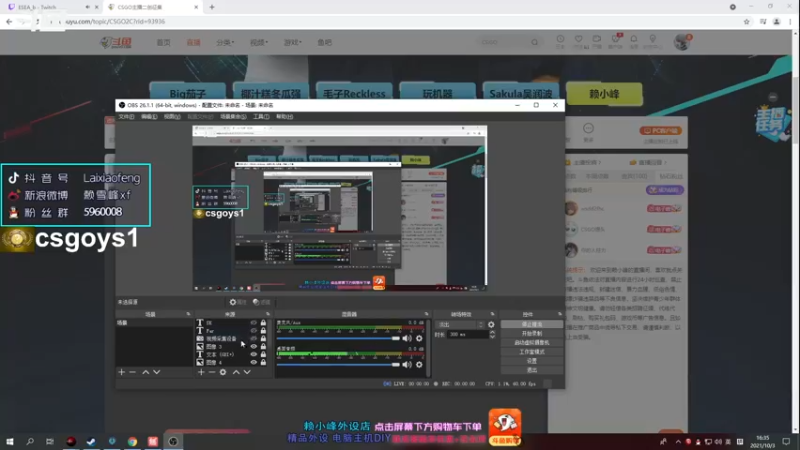Image resolution: width=800 pixels, height=450 pixels.
Task: Toggle visibility of 图像 3 source
Action: coord(254,346)
